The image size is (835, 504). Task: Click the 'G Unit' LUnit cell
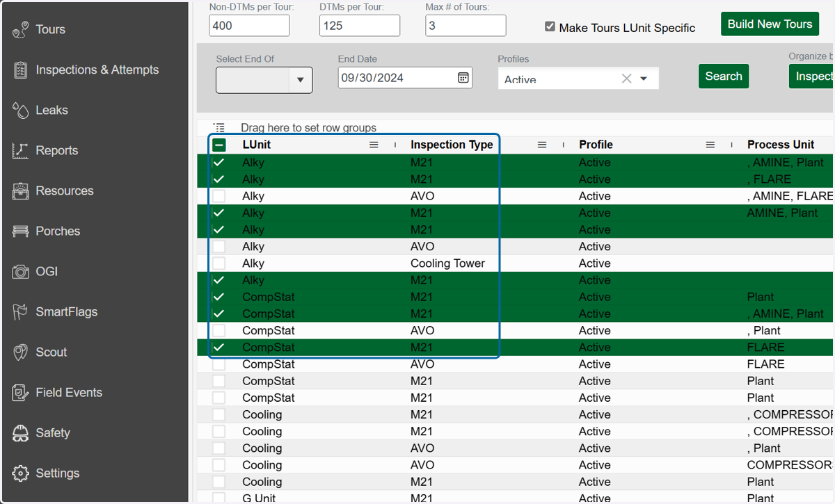point(259,498)
